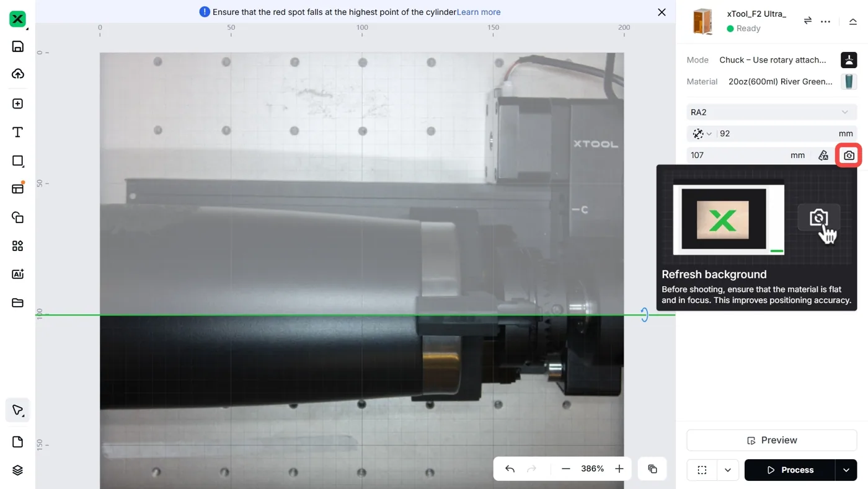Viewport: 868px width, 489px height.
Task: Open the Learn more link
Action: (x=478, y=12)
